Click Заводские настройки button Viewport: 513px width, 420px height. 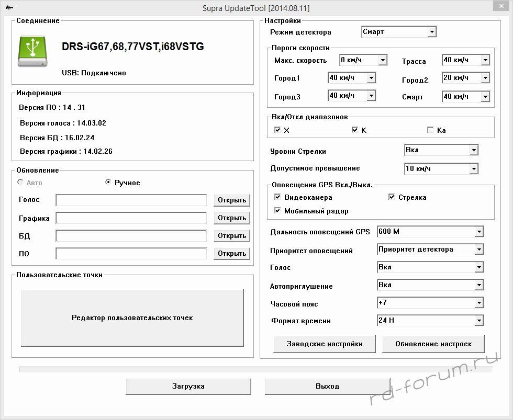coord(325,344)
